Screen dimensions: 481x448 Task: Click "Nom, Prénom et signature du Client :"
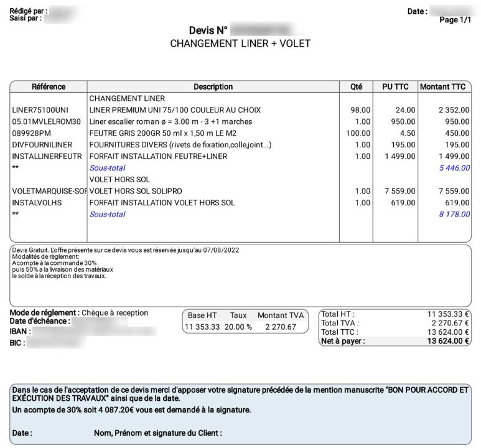click(158, 433)
